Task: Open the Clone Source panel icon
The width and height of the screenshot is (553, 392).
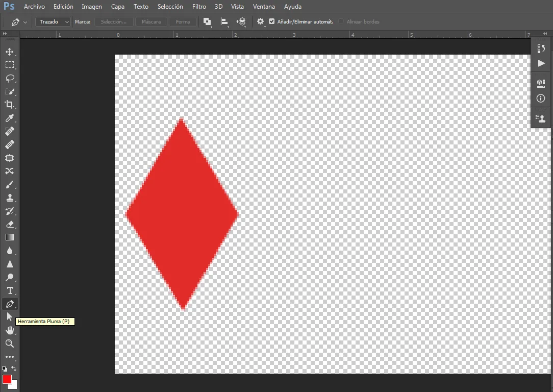Action: pyautogui.click(x=541, y=118)
